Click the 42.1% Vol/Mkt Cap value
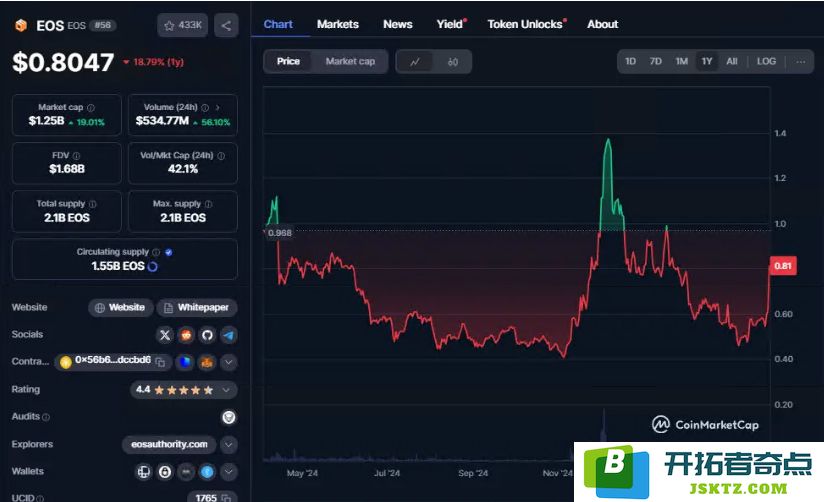The image size is (824, 502). click(x=183, y=169)
